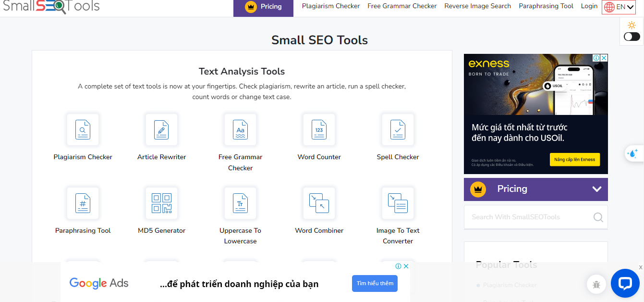
Task: Open Reverse Image Search nav link
Action: point(478,6)
